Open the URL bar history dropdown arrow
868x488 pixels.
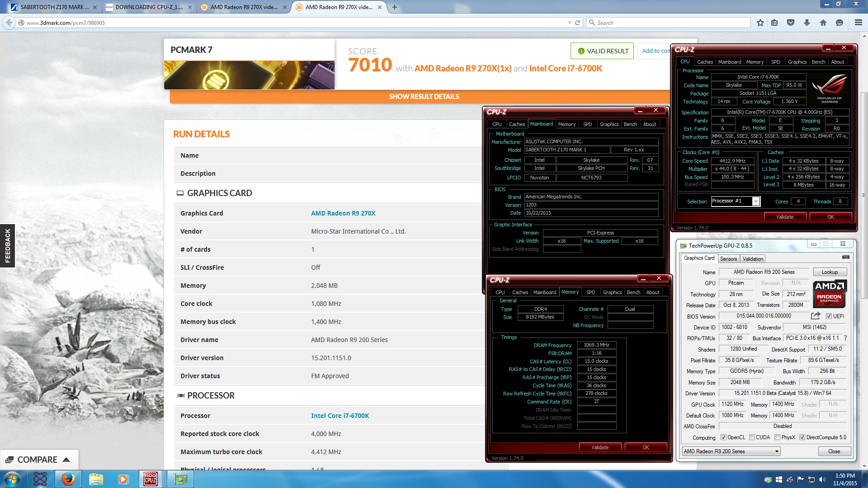coord(570,23)
